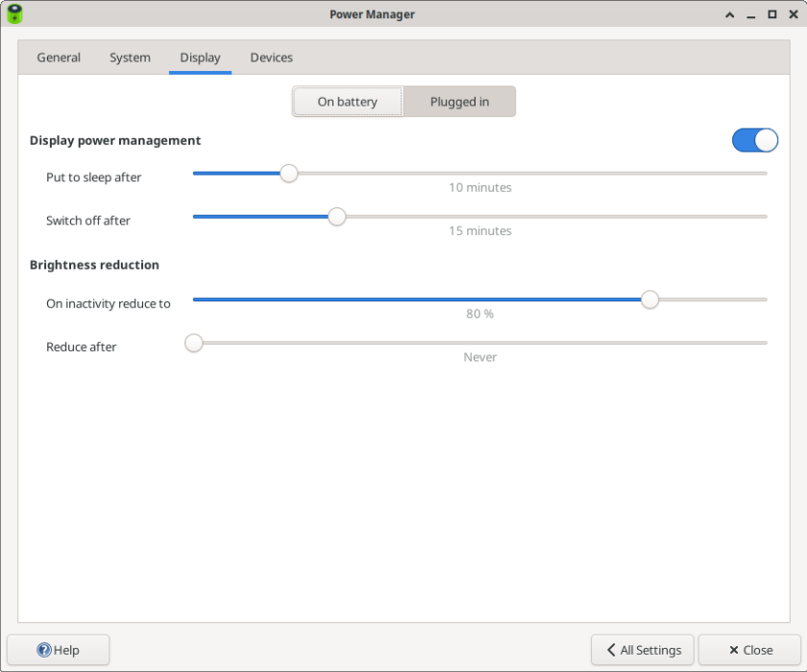Image resolution: width=807 pixels, height=672 pixels.
Task: Click the back chevron on All Settings button
Action: point(610,650)
